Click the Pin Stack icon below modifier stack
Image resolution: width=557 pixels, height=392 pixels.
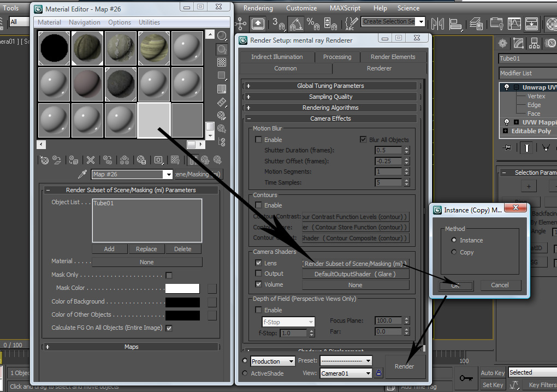[x=507, y=147]
